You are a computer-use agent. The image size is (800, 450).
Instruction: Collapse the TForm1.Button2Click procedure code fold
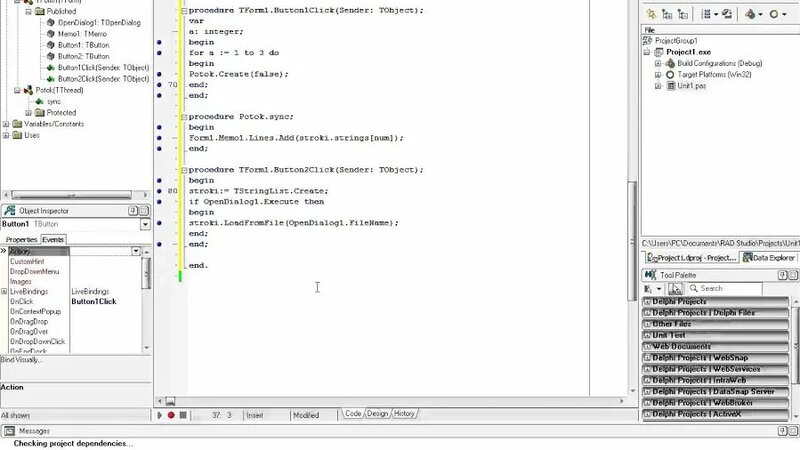(184, 170)
